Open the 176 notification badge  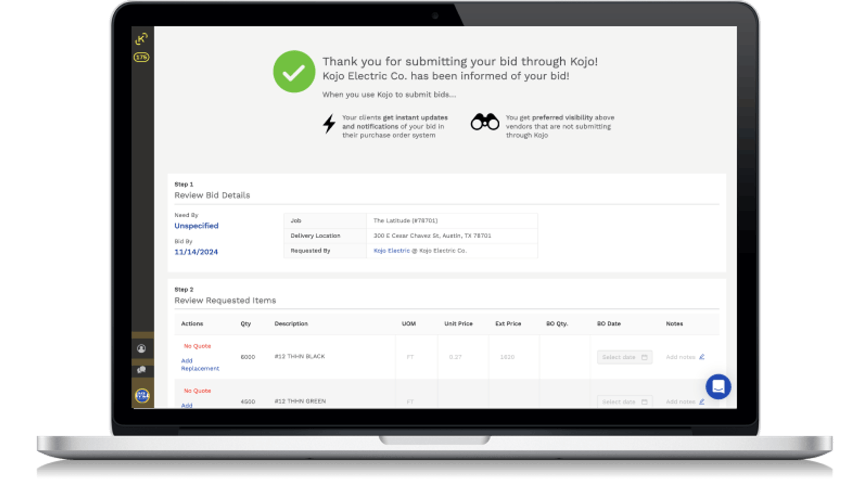click(x=141, y=57)
